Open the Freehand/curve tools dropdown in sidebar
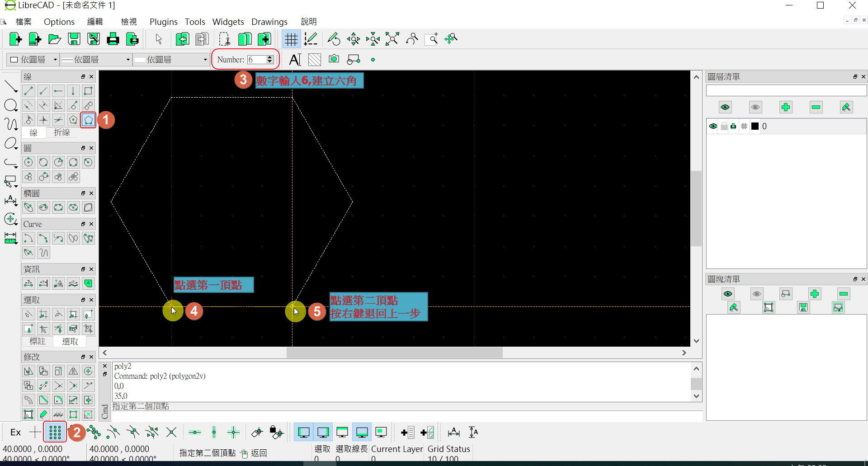This screenshot has height=466, width=868. coord(11,123)
